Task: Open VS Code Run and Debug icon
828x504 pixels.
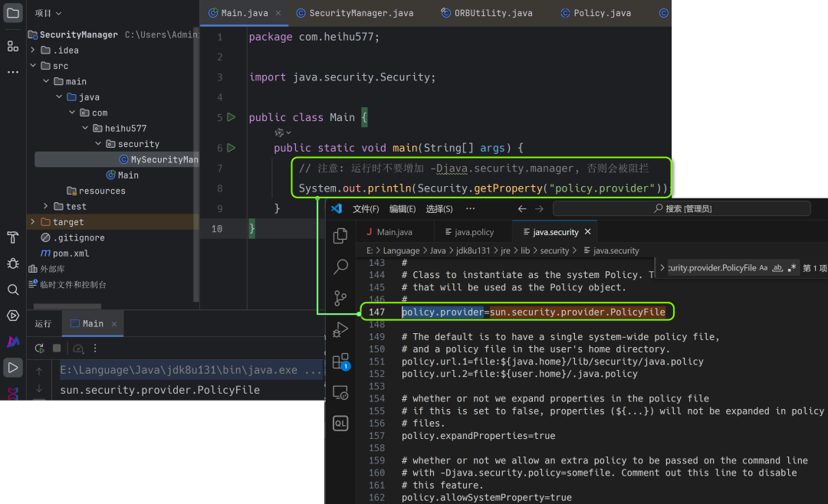Action: 340,330
